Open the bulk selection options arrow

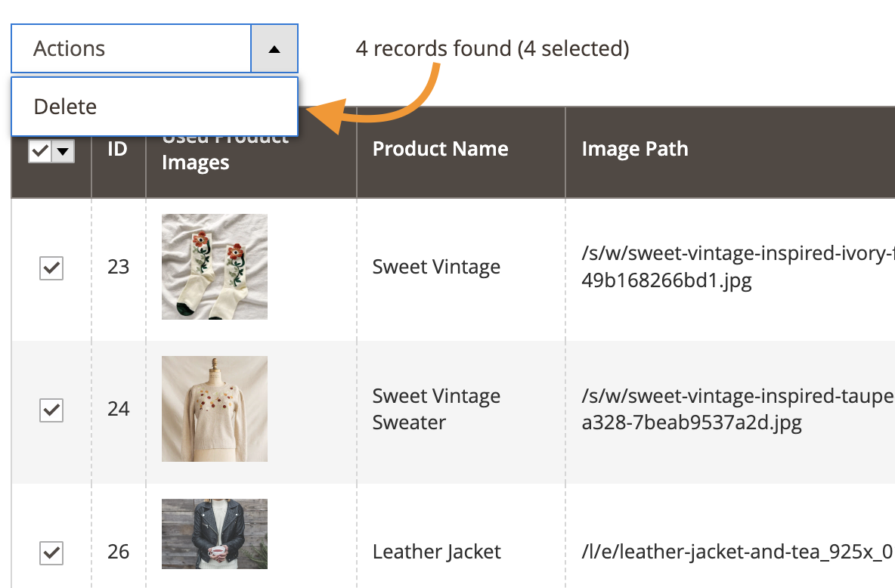tap(63, 151)
